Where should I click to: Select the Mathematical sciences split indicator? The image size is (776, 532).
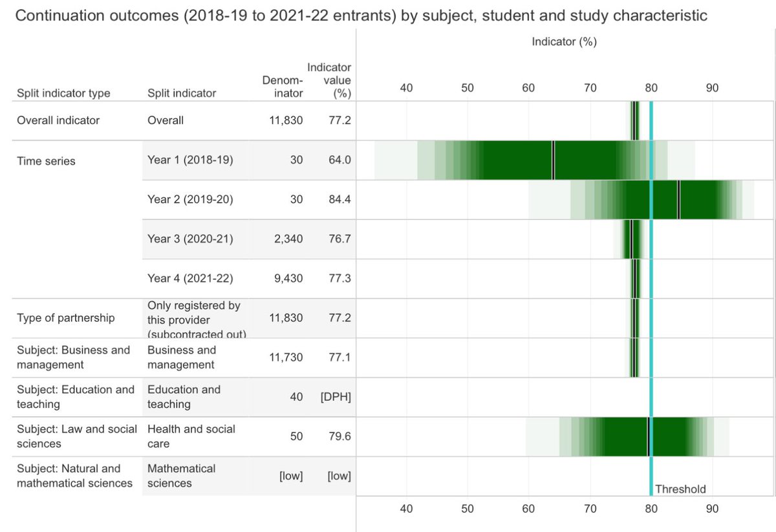pyautogui.click(x=182, y=476)
